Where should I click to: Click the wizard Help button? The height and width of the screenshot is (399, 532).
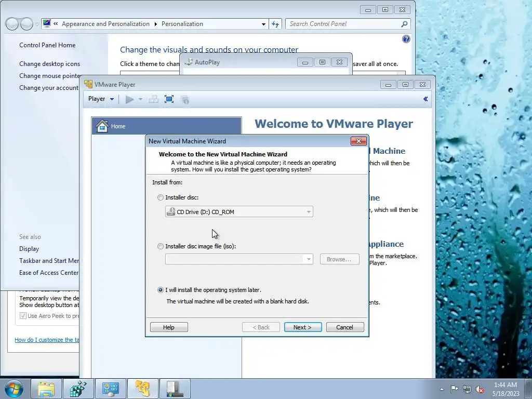click(169, 327)
